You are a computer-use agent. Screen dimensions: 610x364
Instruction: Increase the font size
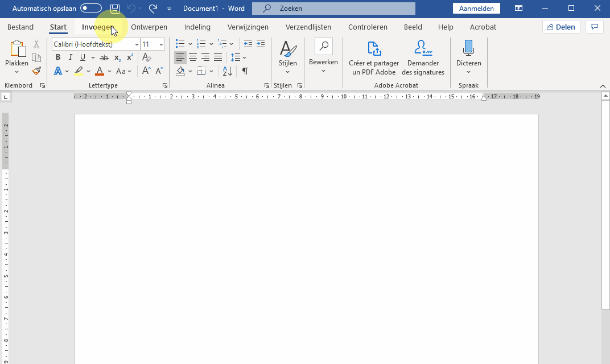pyautogui.click(x=146, y=71)
